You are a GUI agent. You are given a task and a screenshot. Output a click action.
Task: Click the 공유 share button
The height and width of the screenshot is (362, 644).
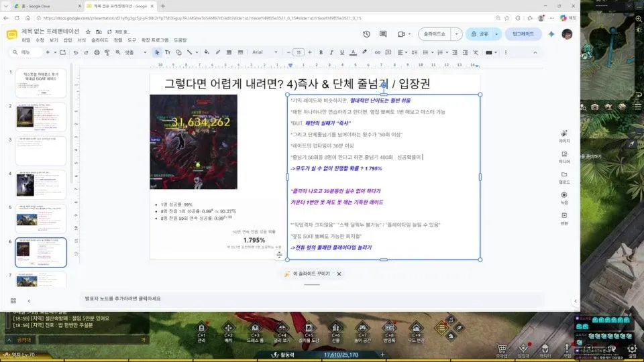[x=479, y=34]
